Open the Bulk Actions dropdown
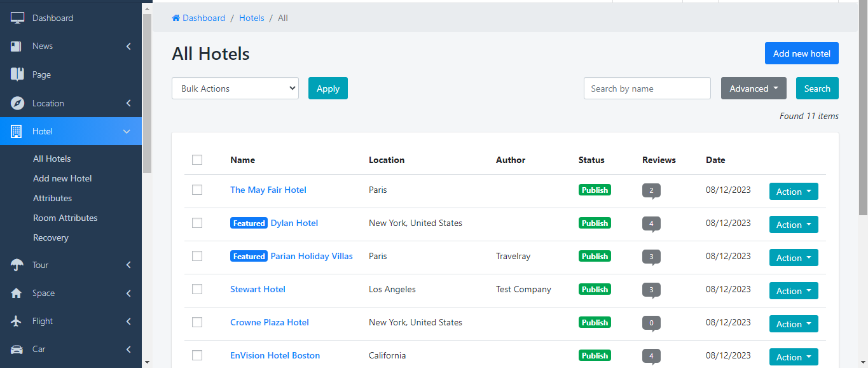 pos(235,88)
